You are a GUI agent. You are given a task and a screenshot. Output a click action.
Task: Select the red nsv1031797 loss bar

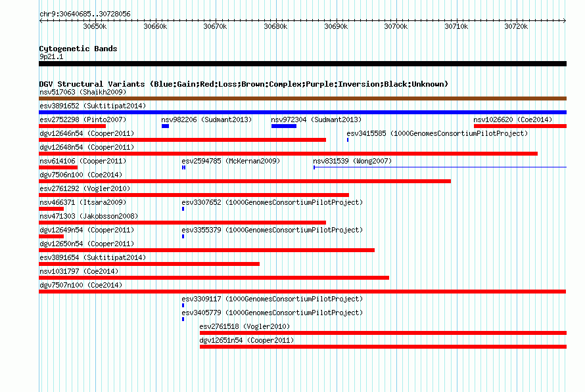pos(214,278)
